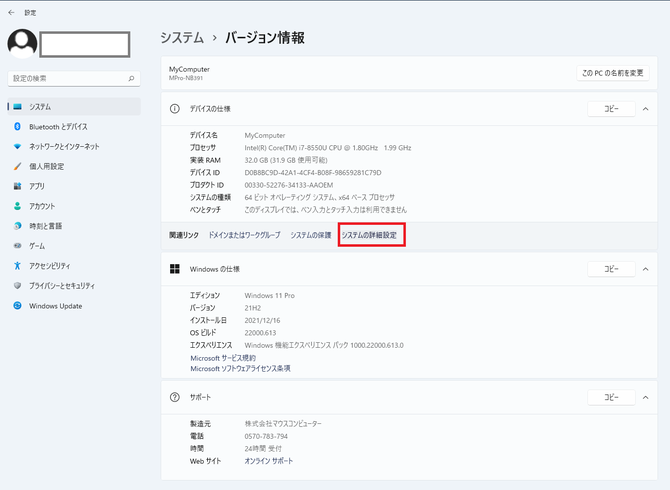Click the 時刻と言語 globe icon
The height and width of the screenshot is (490, 670).
click(18, 226)
